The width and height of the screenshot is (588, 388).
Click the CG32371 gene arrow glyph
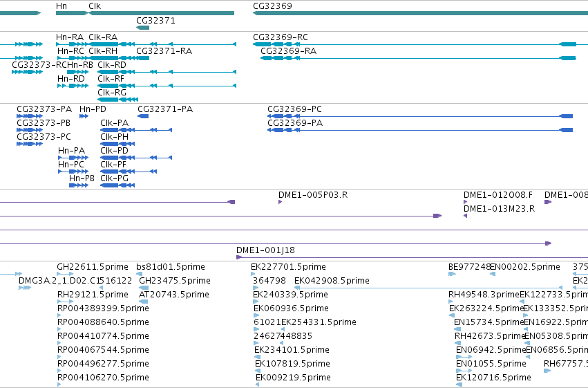pyautogui.click(x=142, y=28)
